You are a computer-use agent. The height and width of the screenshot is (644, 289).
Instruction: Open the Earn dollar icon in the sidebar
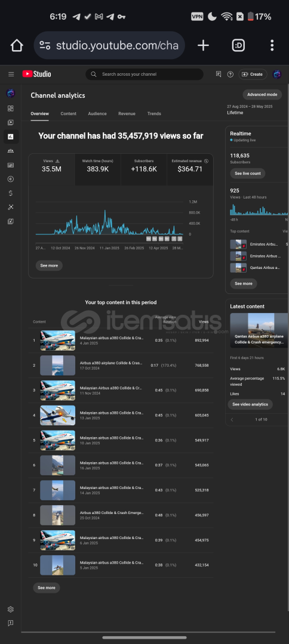click(11, 193)
